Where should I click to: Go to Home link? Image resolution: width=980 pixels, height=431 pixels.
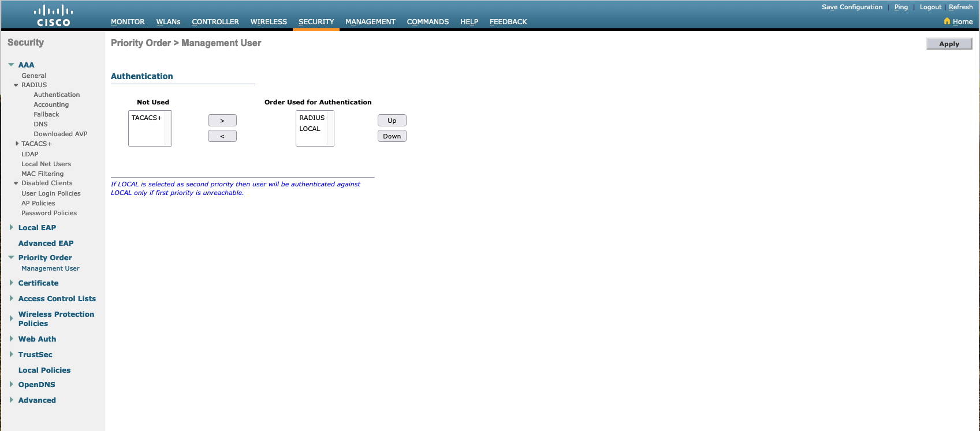point(963,22)
